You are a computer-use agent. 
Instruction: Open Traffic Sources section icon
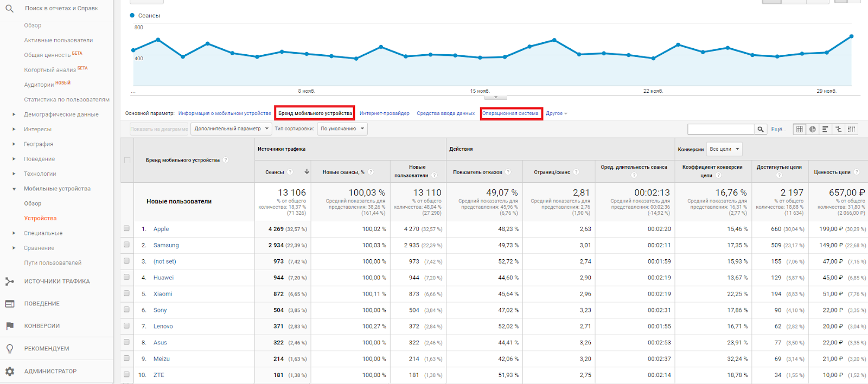pyautogui.click(x=9, y=281)
